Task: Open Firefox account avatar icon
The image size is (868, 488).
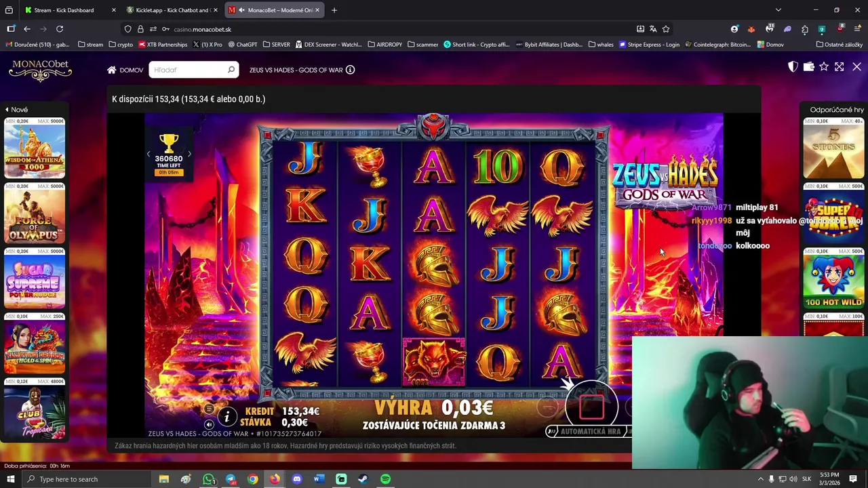Action: click(734, 29)
